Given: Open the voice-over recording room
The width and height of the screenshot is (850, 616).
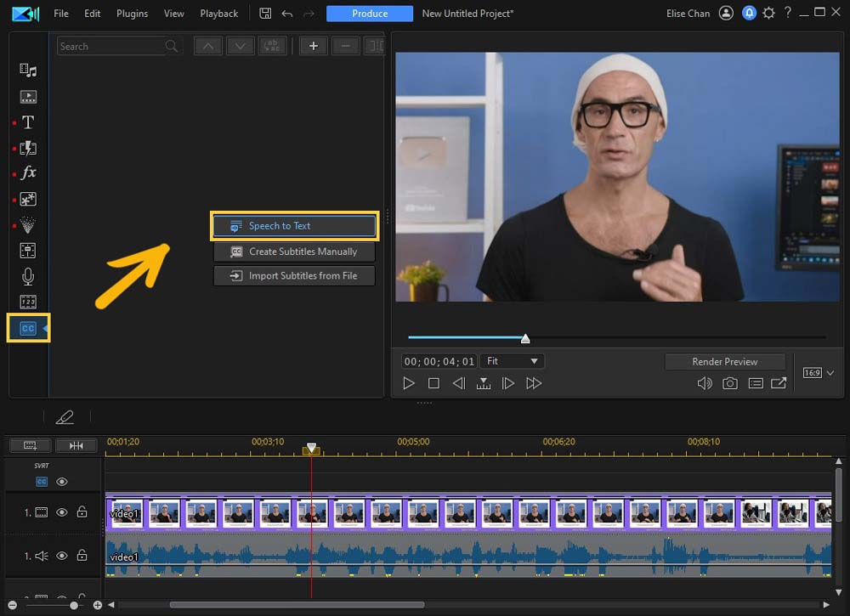Looking at the screenshot, I should point(28,275).
